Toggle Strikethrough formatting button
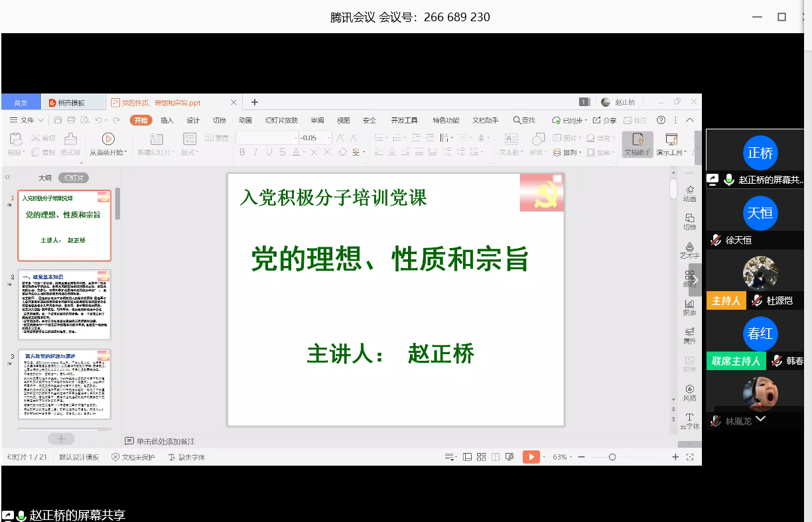Image resolution: width=812 pixels, height=522 pixels. tap(283, 152)
